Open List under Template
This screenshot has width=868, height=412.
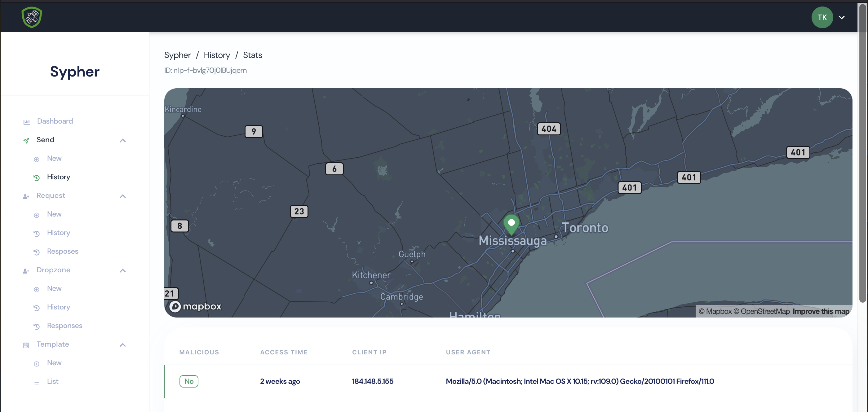point(53,381)
